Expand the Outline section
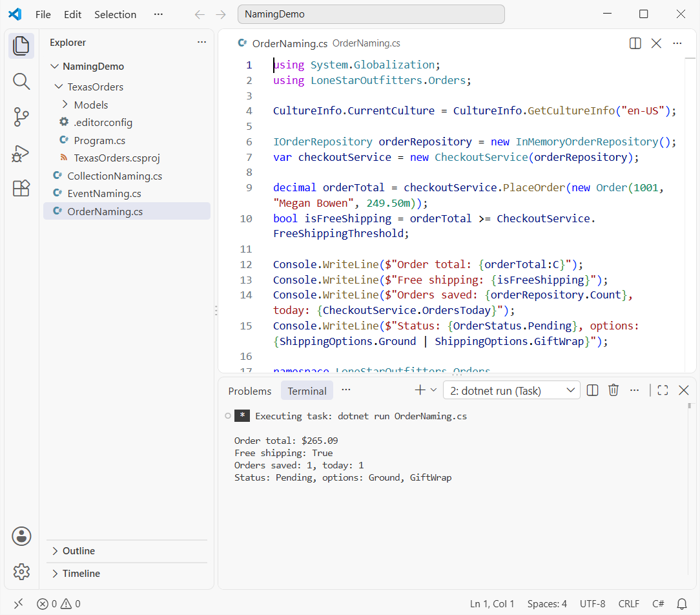Viewport: 700px width, 615px height. pos(55,550)
